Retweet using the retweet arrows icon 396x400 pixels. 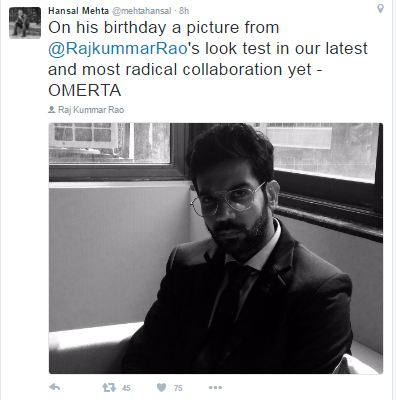point(109,387)
